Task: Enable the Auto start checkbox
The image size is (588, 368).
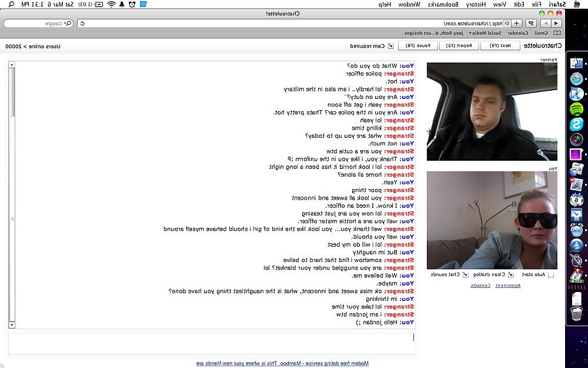Action: coord(551,275)
